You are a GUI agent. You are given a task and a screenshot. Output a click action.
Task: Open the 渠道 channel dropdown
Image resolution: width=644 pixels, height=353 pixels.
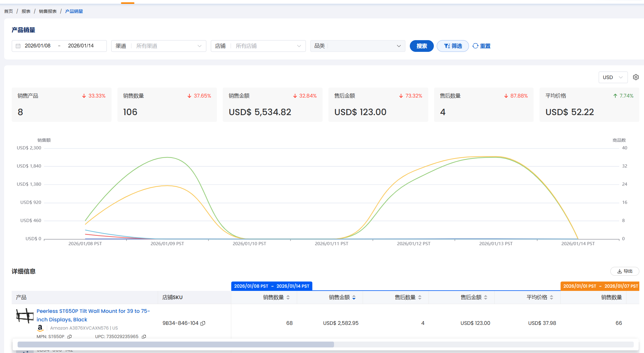[x=159, y=46]
